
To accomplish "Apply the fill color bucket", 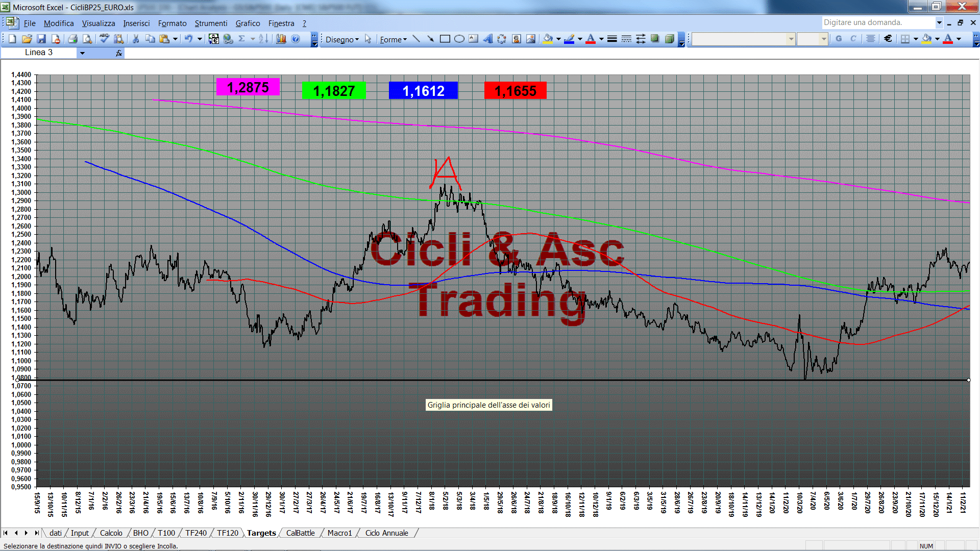I will tap(548, 39).
